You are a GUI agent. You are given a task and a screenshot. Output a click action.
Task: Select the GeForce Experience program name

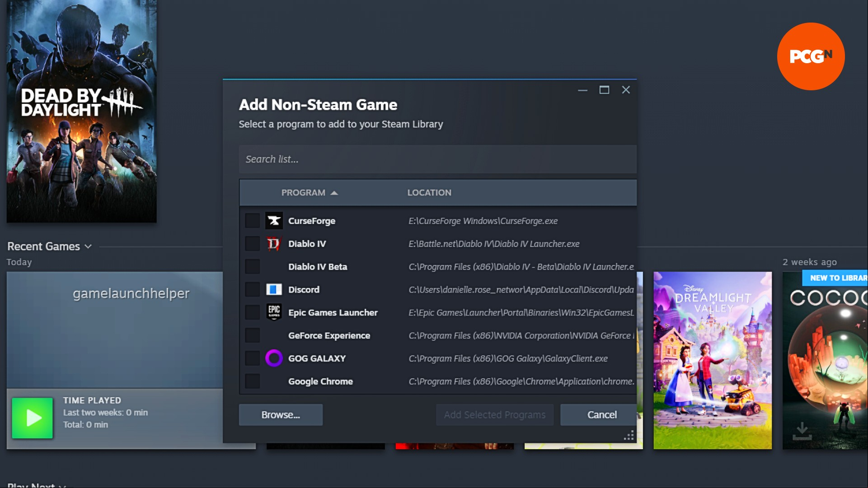point(329,335)
